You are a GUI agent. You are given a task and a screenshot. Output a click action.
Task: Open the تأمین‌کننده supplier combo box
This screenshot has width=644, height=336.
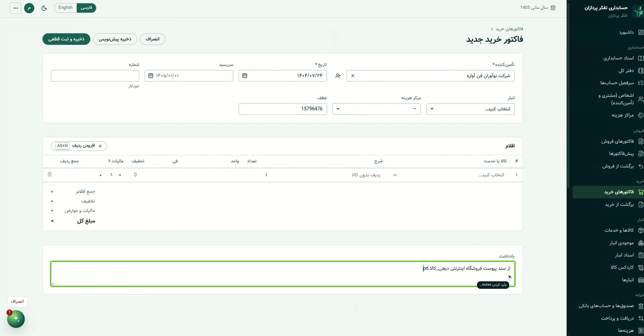coord(430,76)
